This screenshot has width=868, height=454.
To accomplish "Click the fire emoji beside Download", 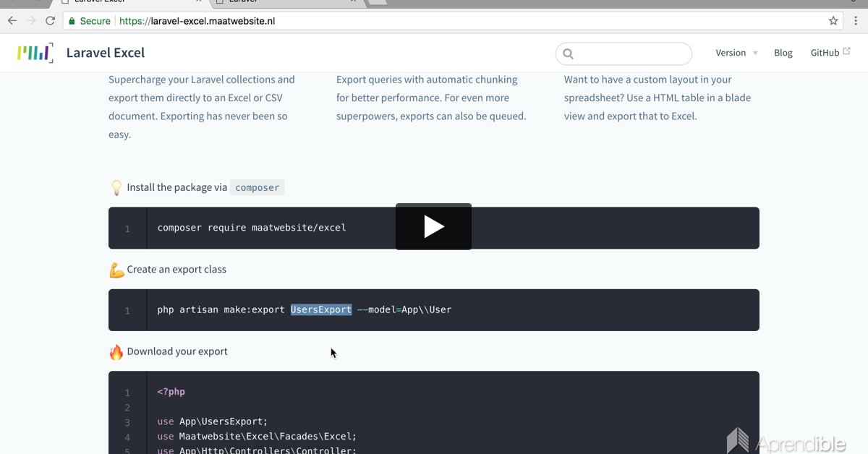I will pyautogui.click(x=116, y=352).
